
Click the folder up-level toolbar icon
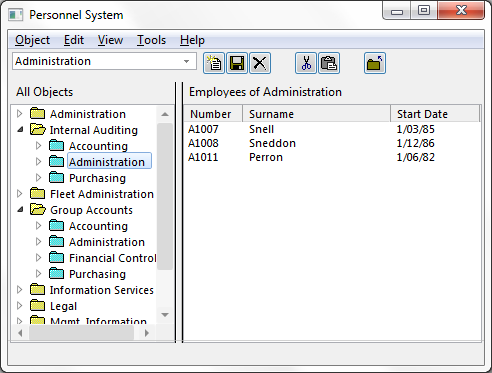tap(375, 63)
